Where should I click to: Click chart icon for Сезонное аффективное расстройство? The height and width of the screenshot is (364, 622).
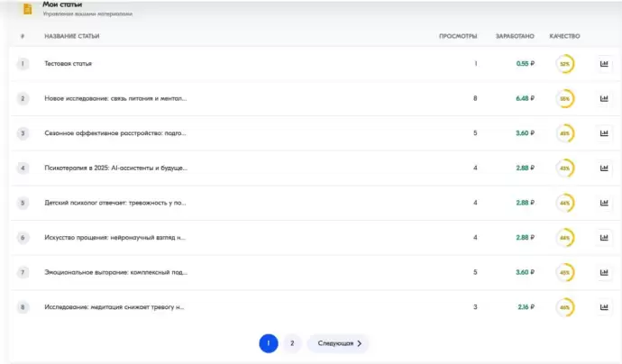[604, 133]
